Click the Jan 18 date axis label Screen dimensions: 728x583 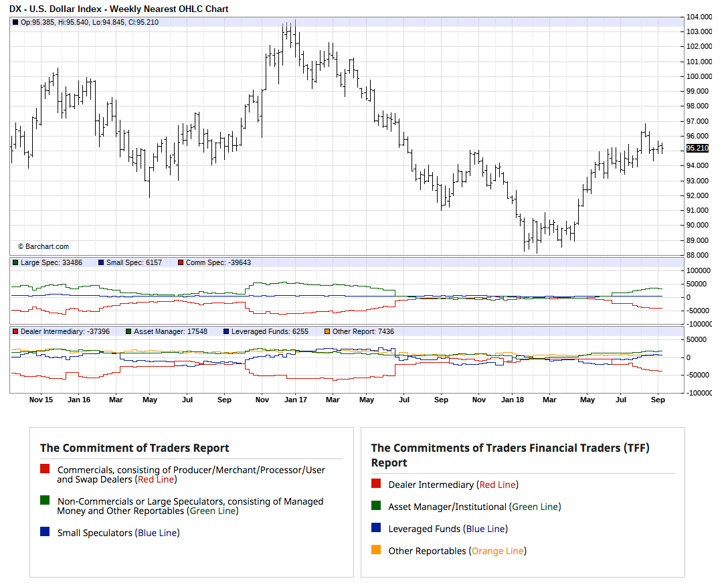[513, 400]
